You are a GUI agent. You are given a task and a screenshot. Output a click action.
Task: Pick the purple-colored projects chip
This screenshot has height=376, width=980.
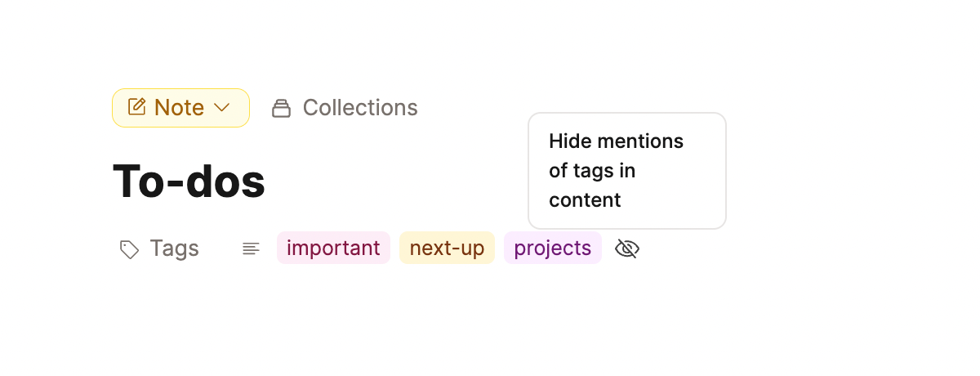[553, 248]
